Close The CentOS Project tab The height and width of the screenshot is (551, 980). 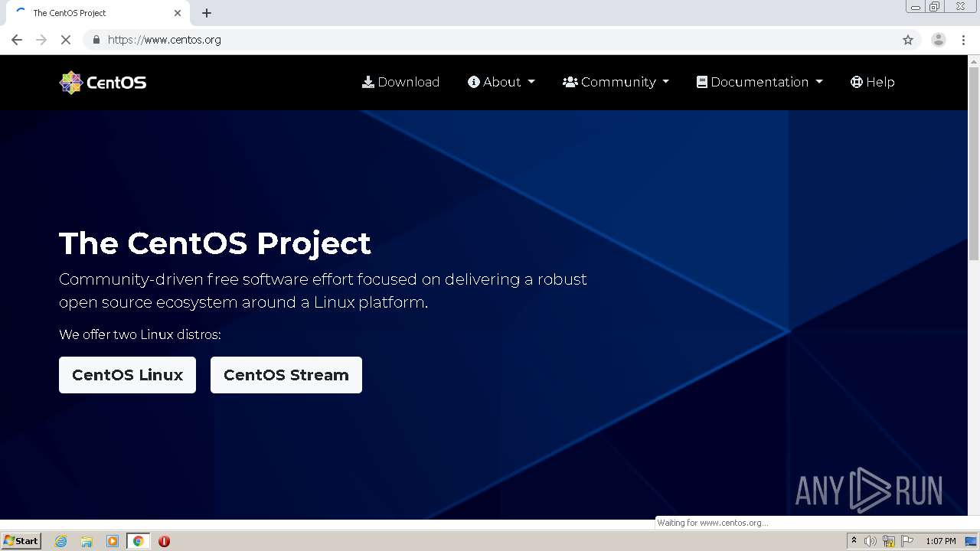point(178,13)
